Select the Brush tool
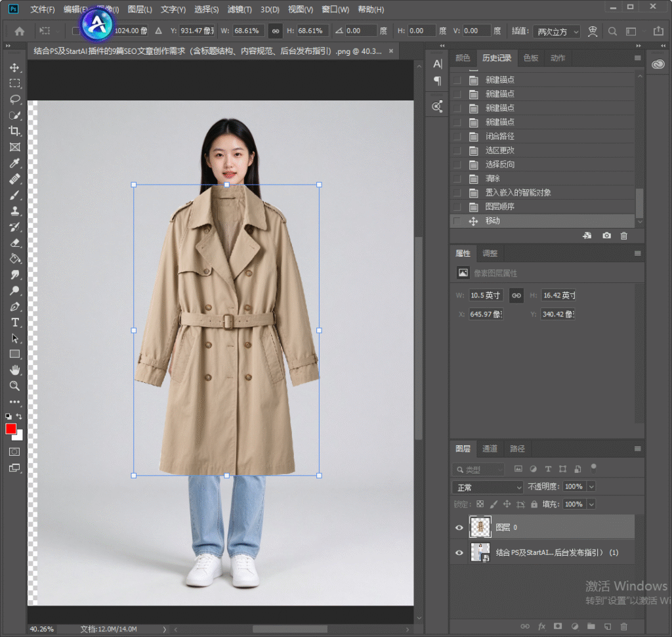Image resolution: width=672 pixels, height=637 pixels. (14, 195)
